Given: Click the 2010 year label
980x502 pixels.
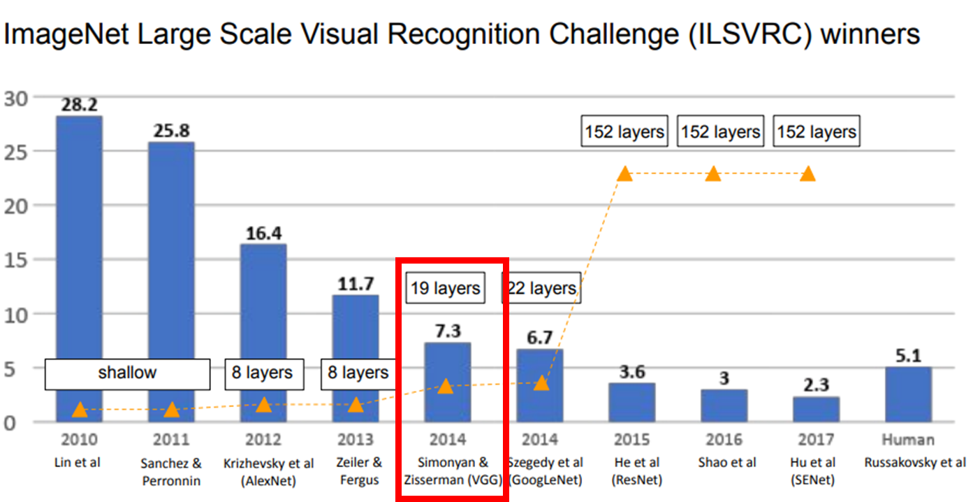Looking at the screenshot, I should click(x=79, y=440).
